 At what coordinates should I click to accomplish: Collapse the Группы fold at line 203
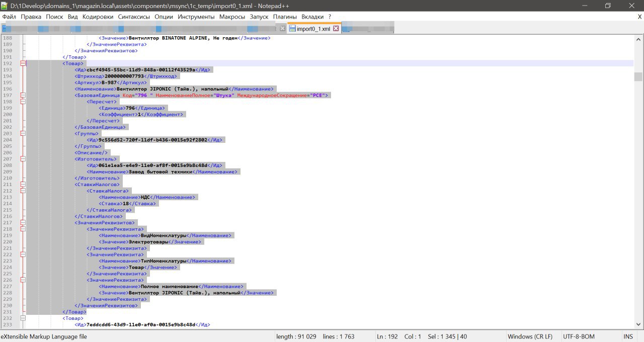click(x=23, y=133)
